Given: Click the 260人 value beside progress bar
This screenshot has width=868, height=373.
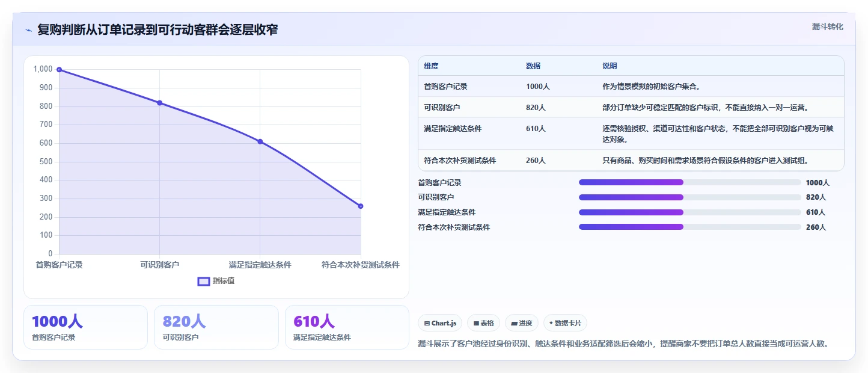Looking at the screenshot, I should point(816,227).
